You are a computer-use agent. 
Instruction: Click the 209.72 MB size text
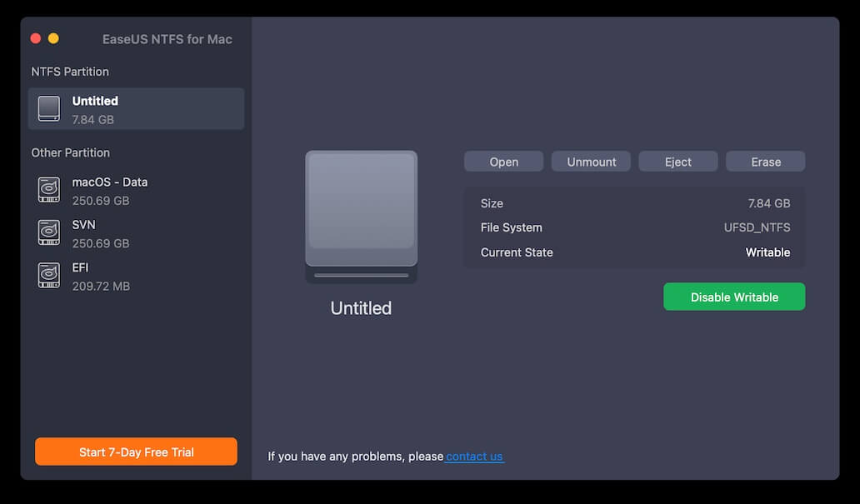(101, 287)
